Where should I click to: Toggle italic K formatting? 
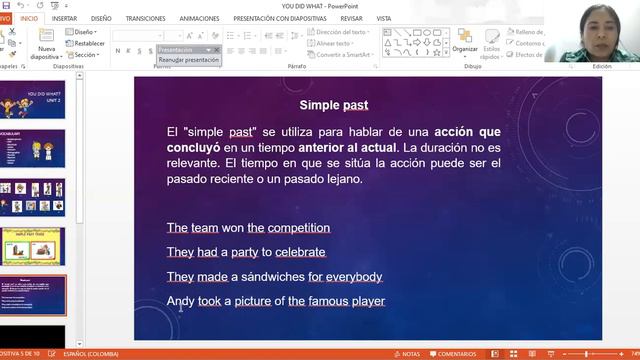point(128,51)
